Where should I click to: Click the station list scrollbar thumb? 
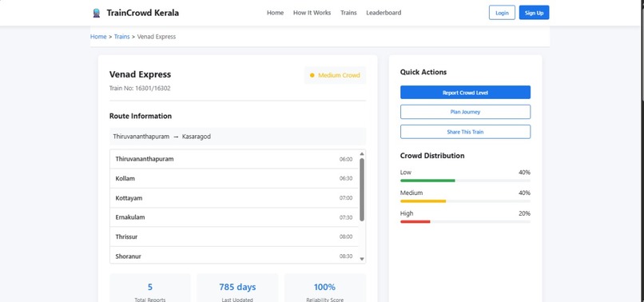click(x=362, y=190)
